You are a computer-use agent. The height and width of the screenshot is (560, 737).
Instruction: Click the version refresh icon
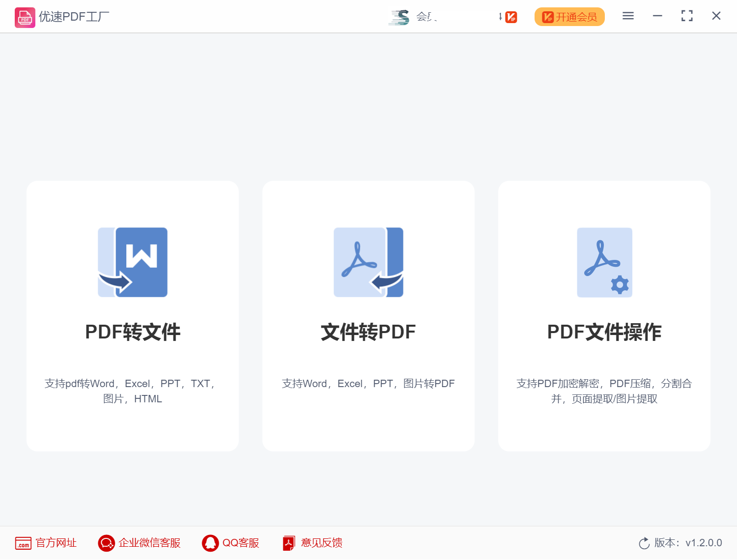tap(644, 543)
